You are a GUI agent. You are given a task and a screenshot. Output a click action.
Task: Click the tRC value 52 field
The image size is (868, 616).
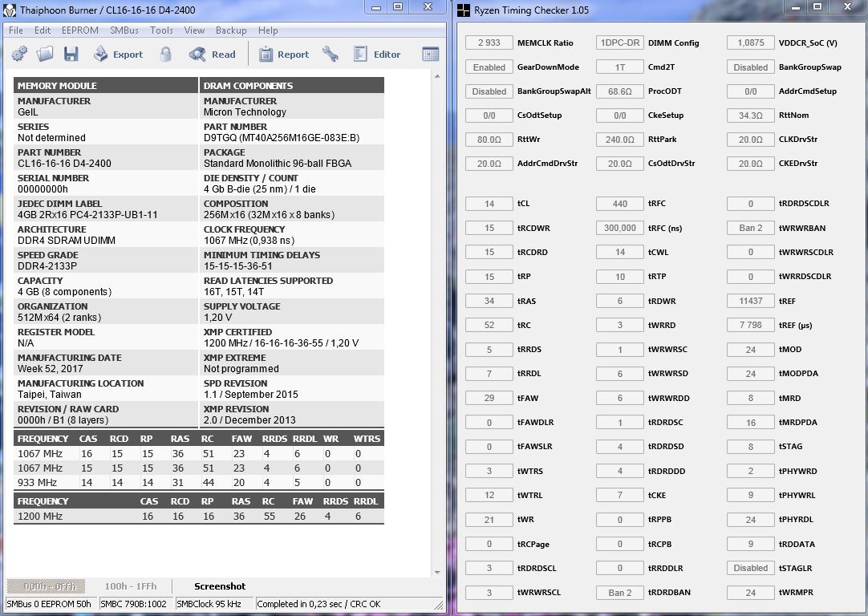489,325
